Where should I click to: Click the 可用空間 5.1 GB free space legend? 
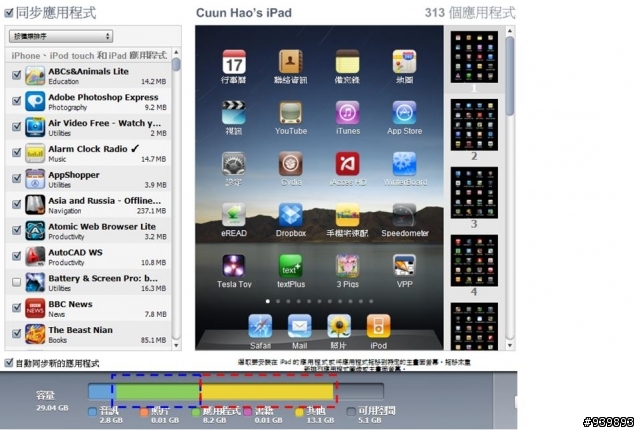click(x=371, y=414)
